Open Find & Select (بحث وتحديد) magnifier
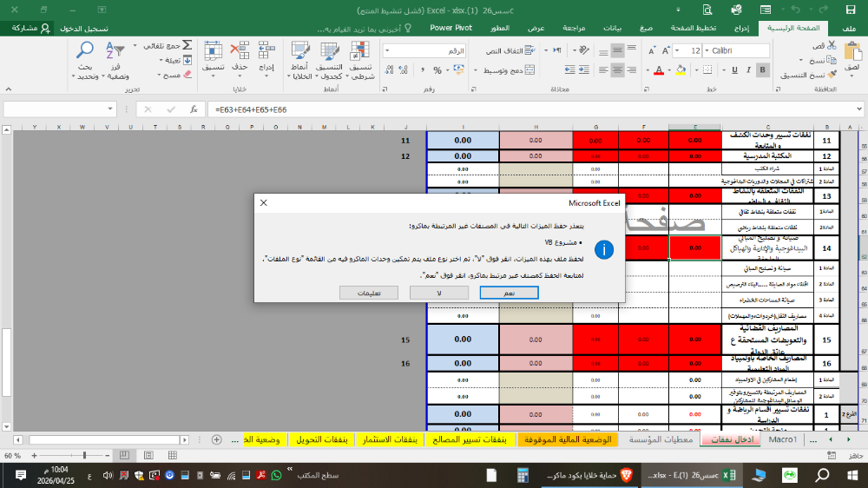Image resolution: width=868 pixels, height=488 pixels. pos(86,52)
